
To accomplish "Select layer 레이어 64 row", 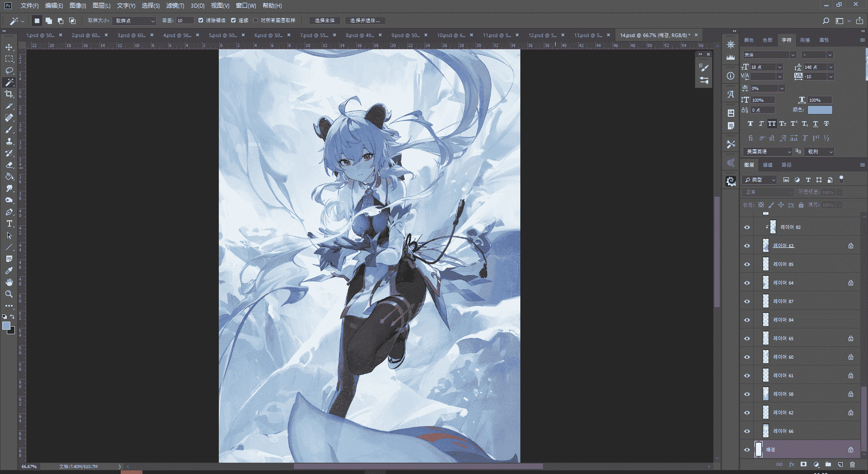I will pos(800,283).
